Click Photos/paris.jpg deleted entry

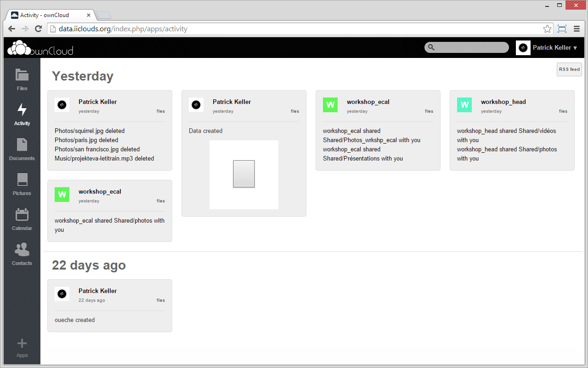pyautogui.click(x=86, y=140)
